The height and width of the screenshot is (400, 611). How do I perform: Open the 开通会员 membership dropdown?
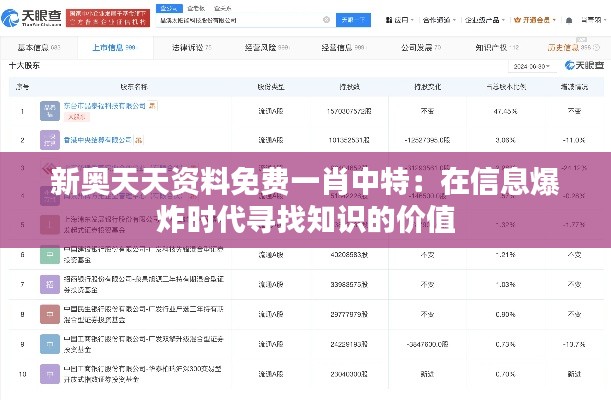click(x=535, y=20)
